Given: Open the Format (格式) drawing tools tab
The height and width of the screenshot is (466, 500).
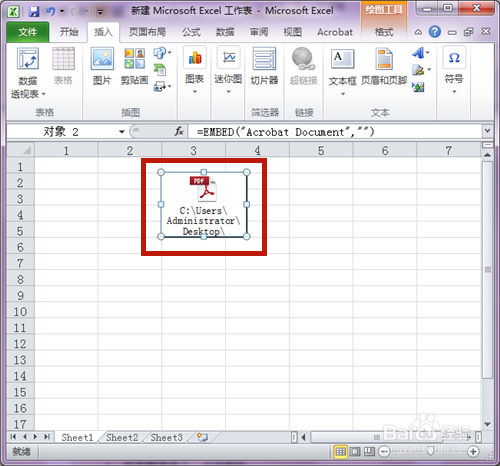Looking at the screenshot, I should [x=384, y=32].
